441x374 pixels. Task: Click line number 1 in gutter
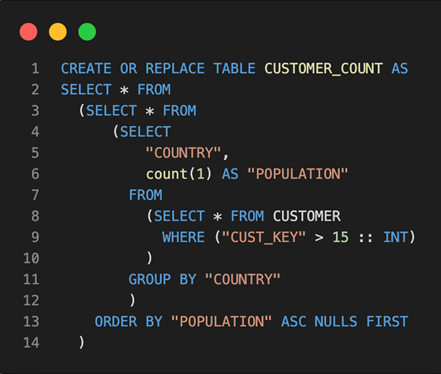[x=35, y=69]
